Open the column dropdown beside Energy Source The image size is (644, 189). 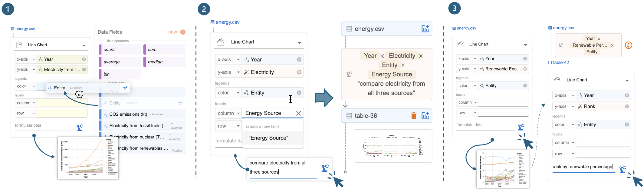(238, 113)
